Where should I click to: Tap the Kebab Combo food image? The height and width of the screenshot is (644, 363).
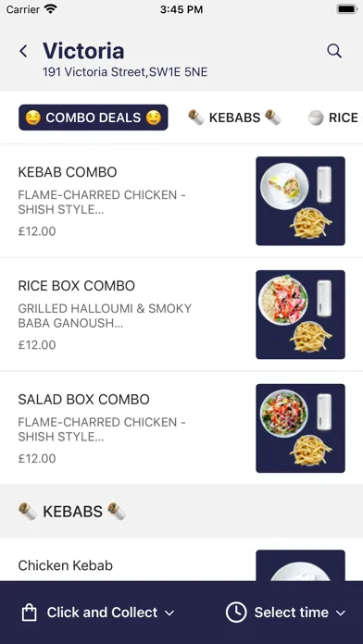(301, 201)
